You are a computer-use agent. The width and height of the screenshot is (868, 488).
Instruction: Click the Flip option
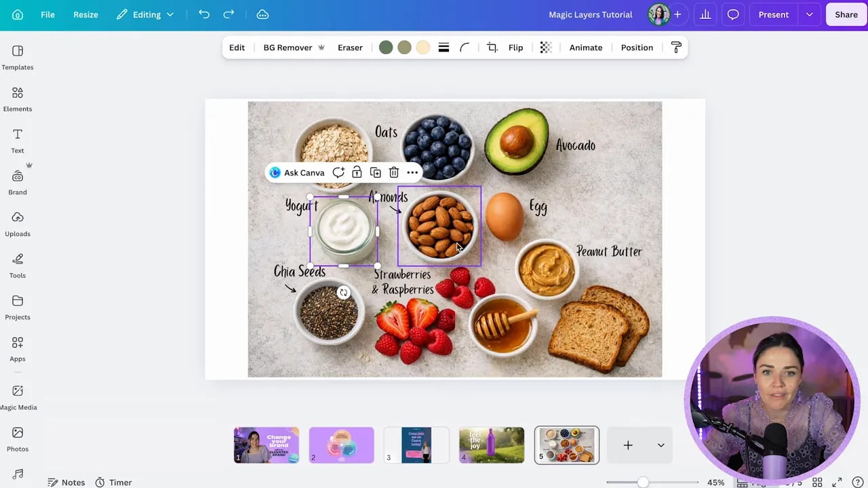tap(516, 47)
